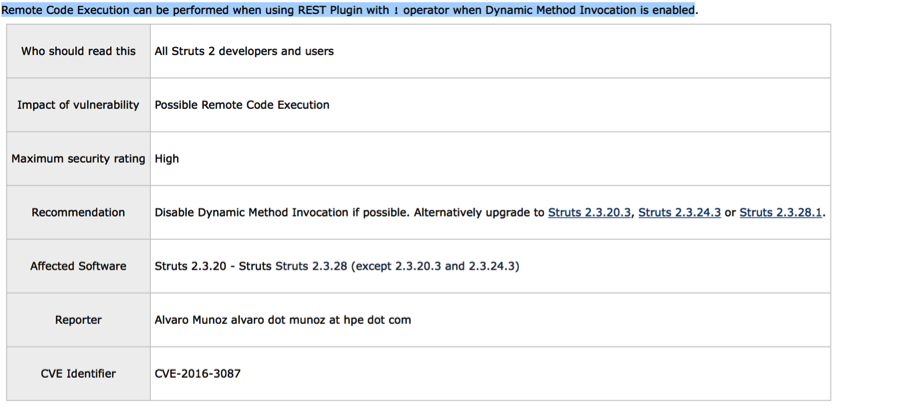Click the "Impact of vulnerability" row header
900x415 pixels.
78,105
